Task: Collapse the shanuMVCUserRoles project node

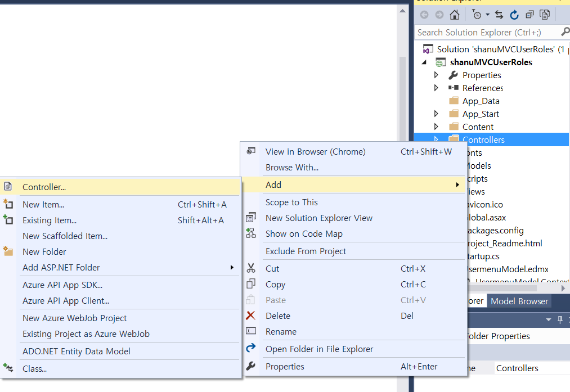Action: [424, 62]
